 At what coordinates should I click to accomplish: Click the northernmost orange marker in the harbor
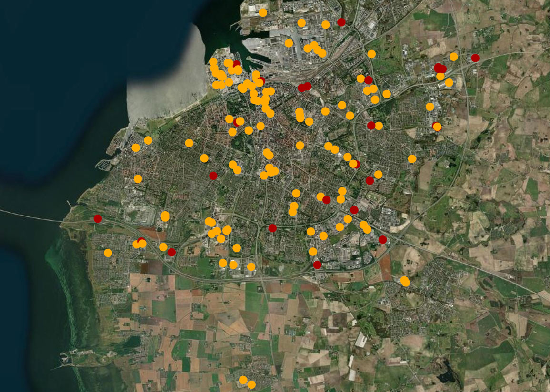point(263,13)
